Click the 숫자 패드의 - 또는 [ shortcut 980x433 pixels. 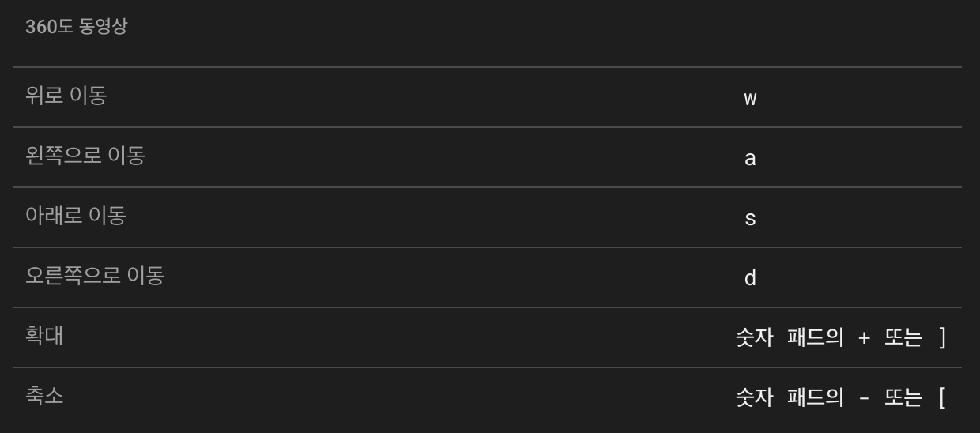point(841,397)
